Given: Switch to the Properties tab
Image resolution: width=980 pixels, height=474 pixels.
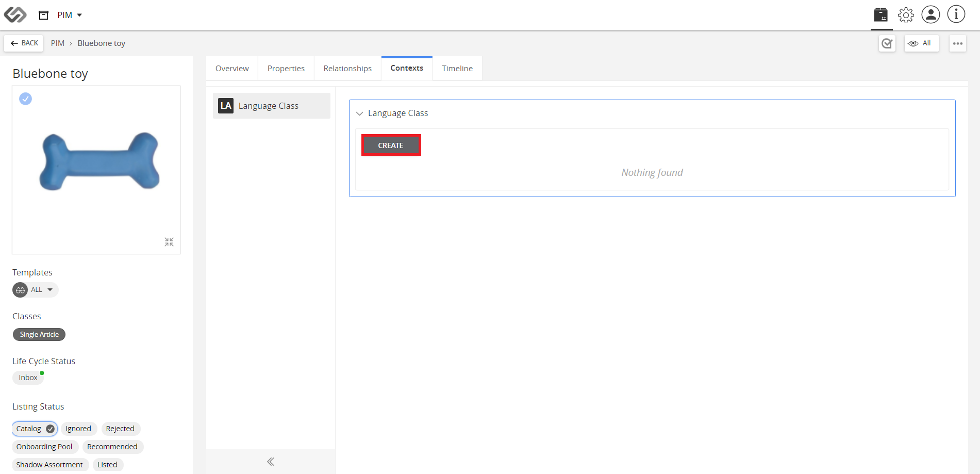Looking at the screenshot, I should tap(286, 69).
